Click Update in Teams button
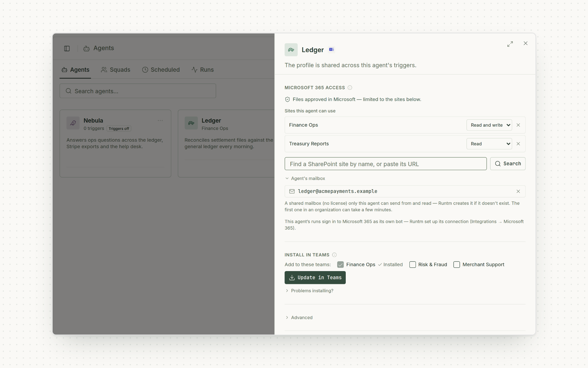 tap(315, 278)
